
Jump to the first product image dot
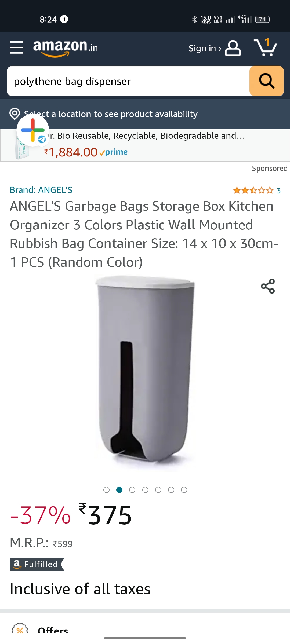[106, 490]
